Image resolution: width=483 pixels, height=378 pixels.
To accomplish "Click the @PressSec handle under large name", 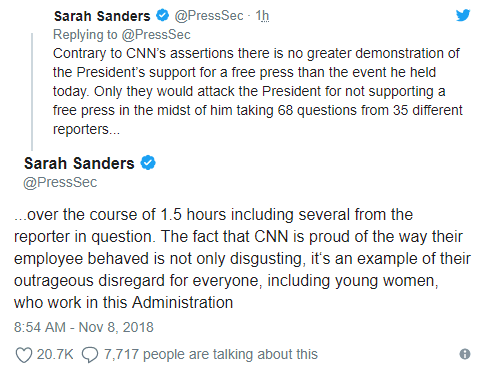I will 60,182.
